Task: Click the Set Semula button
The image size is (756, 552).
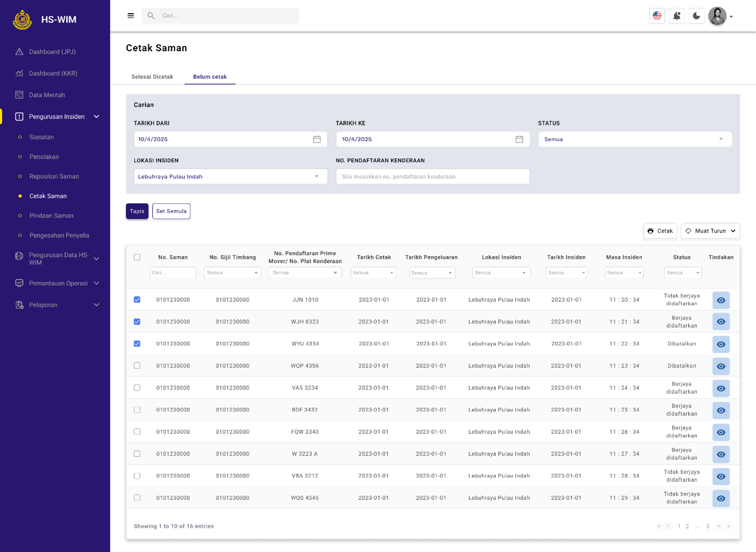Action: 171,211
